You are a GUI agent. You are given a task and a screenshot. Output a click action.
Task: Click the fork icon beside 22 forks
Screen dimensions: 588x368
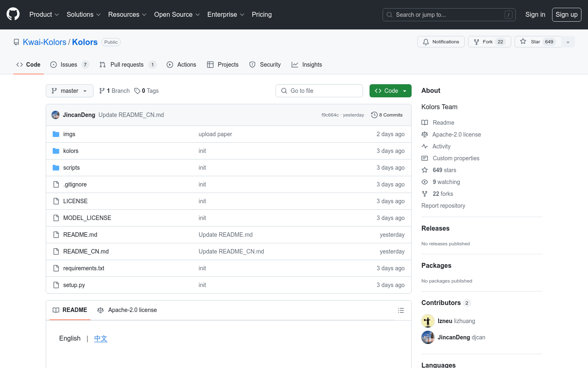(x=425, y=194)
